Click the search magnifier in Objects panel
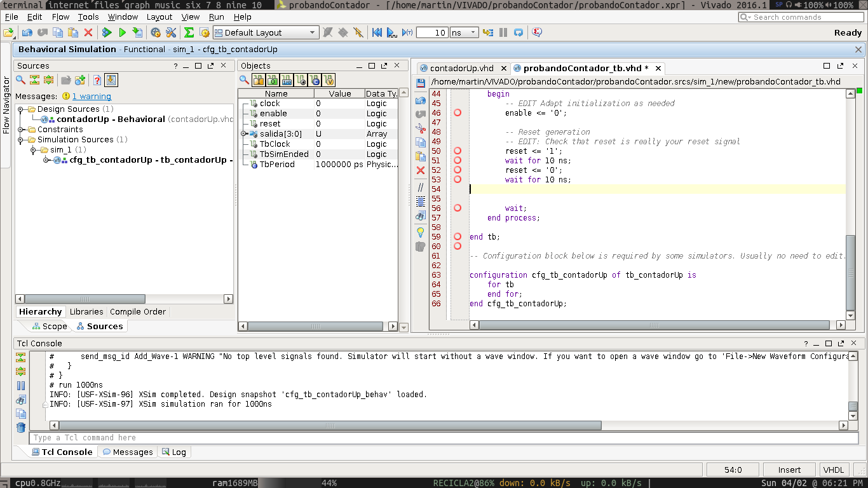Image resolution: width=868 pixels, height=488 pixels. tap(244, 80)
